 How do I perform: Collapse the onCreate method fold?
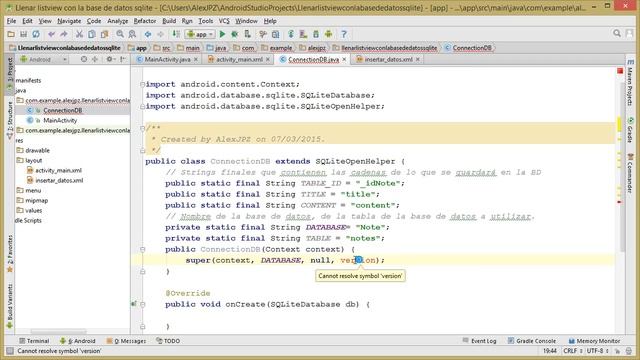tap(142, 304)
